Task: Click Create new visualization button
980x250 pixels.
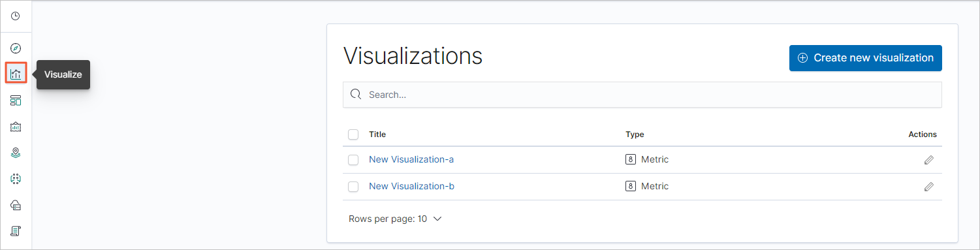Action: pos(865,58)
